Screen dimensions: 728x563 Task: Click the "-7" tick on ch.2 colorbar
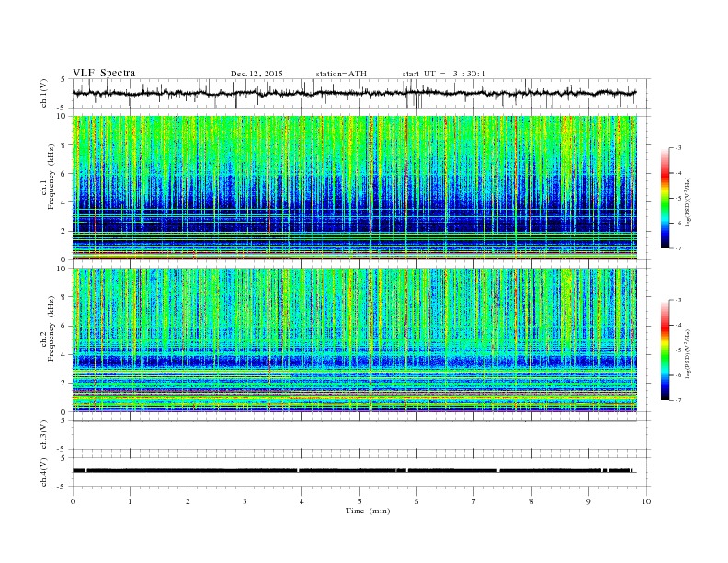point(678,400)
